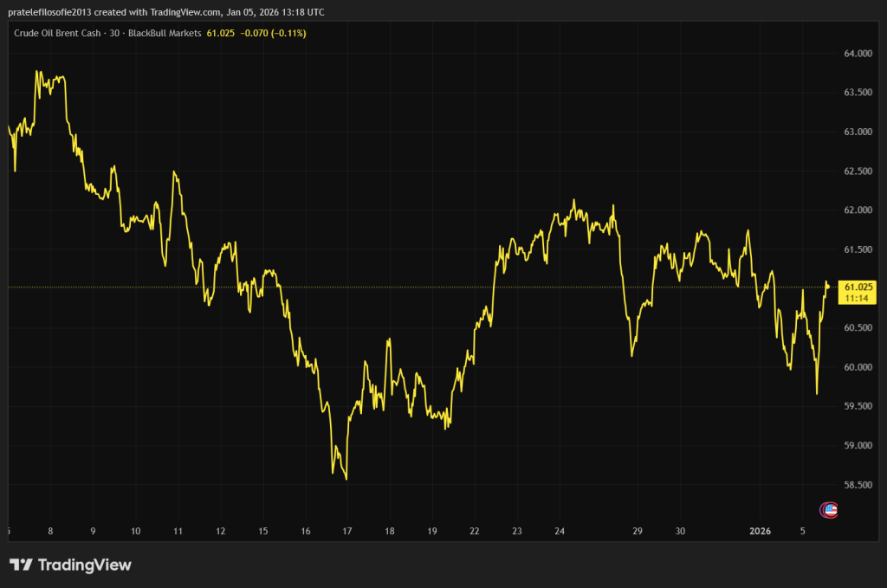Click the 62.000 price axis label
887x588 pixels.
[858, 210]
